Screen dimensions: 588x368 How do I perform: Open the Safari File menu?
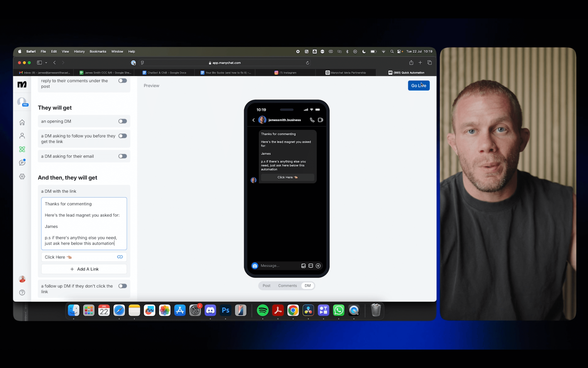point(43,52)
